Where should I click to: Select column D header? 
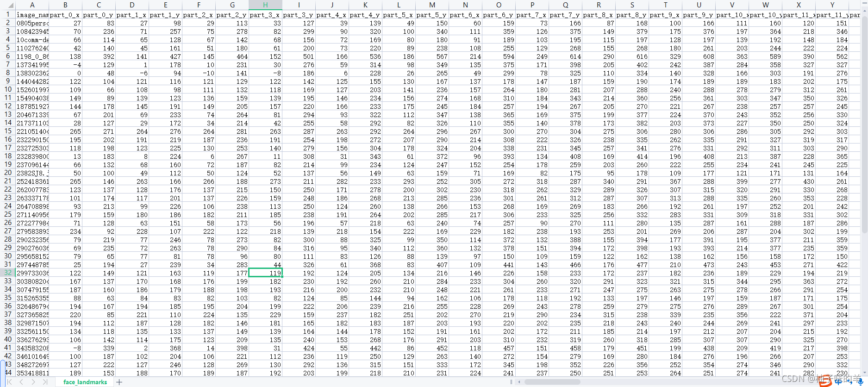coord(132,5)
